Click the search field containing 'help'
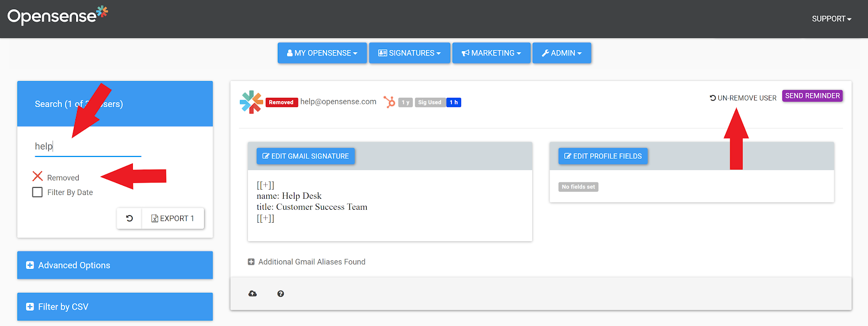The width and height of the screenshot is (868, 326). point(88,146)
